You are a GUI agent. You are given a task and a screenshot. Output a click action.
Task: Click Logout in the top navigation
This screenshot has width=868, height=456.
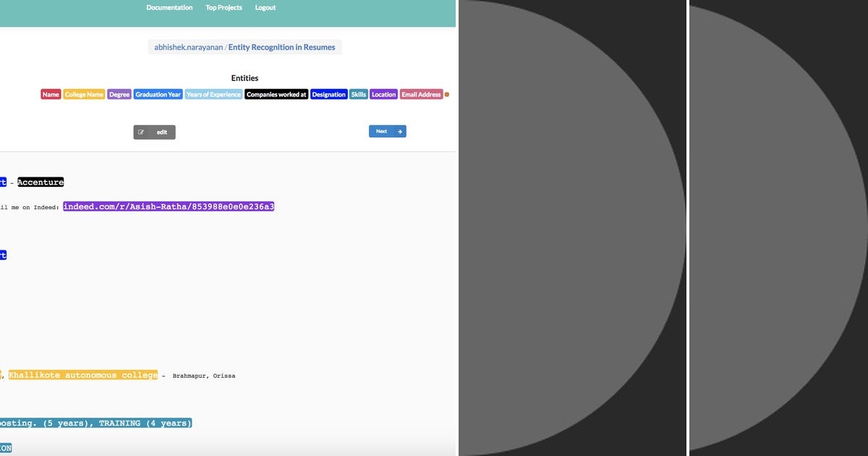(265, 7)
